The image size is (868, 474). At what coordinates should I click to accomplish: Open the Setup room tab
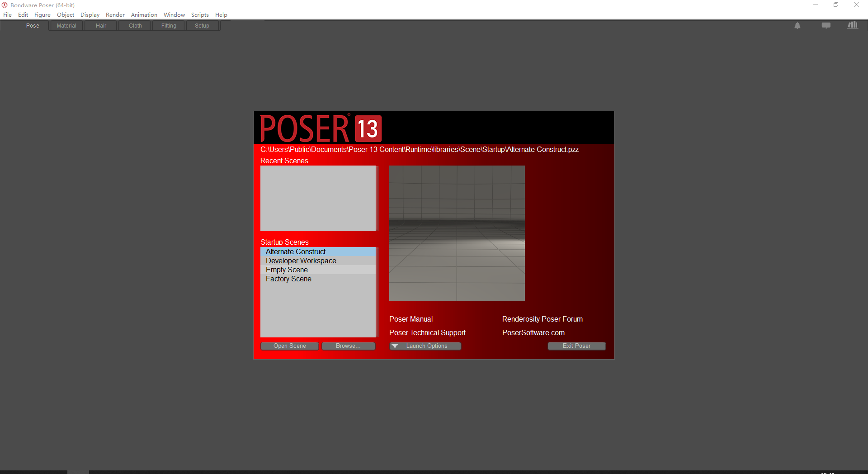202,26
